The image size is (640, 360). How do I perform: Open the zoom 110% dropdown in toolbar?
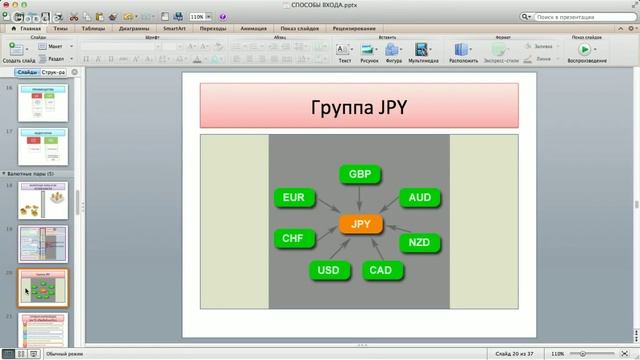coord(208,17)
